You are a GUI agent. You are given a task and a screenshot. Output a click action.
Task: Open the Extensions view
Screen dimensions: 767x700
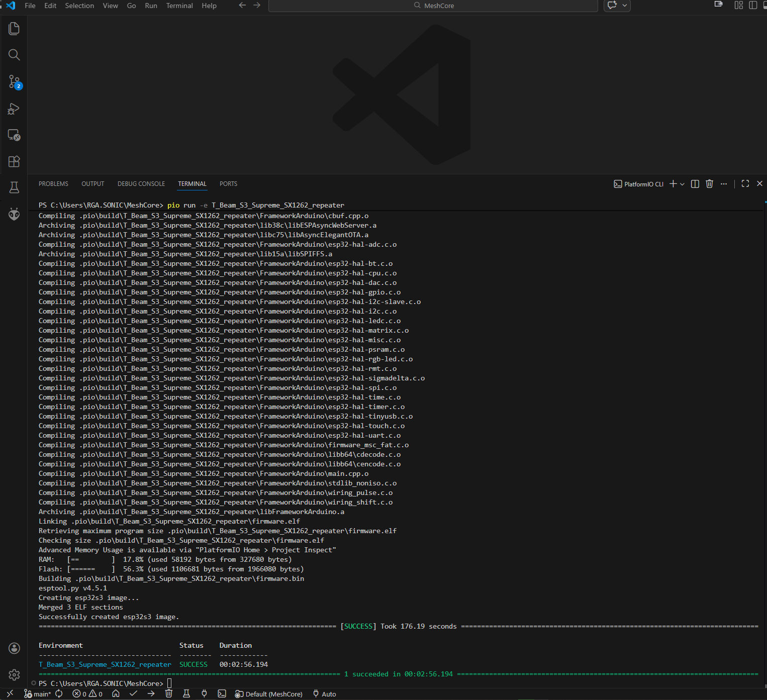(14, 161)
